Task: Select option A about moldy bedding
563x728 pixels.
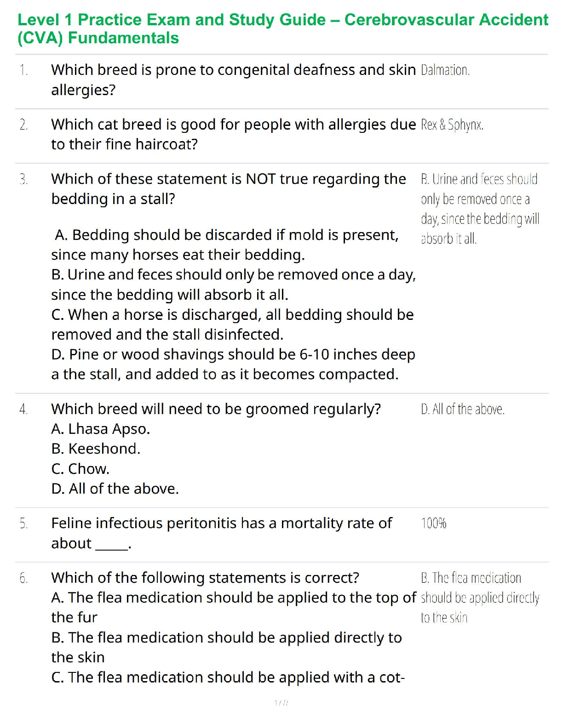Action: click(225, 245)
